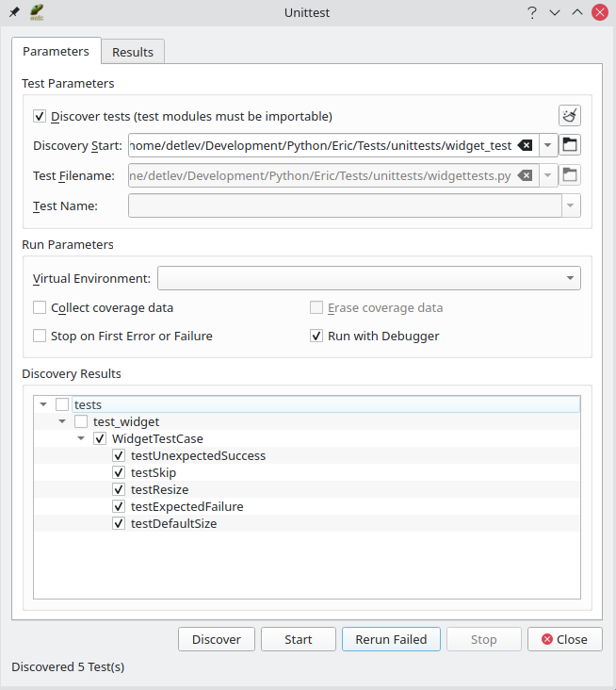
Task: Enable Collect coverage data
Action: pos(40,307)
